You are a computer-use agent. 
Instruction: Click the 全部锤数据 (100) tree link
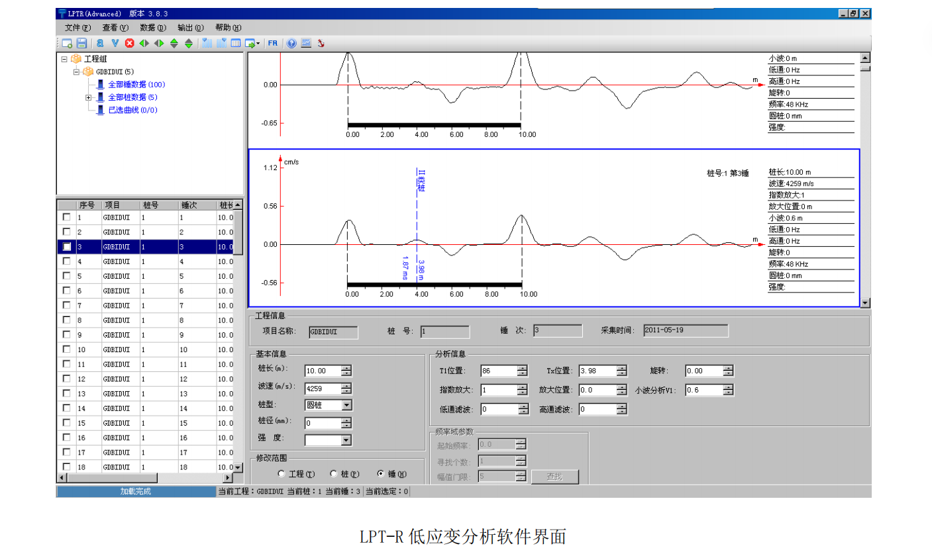click(x=136, y=85)
